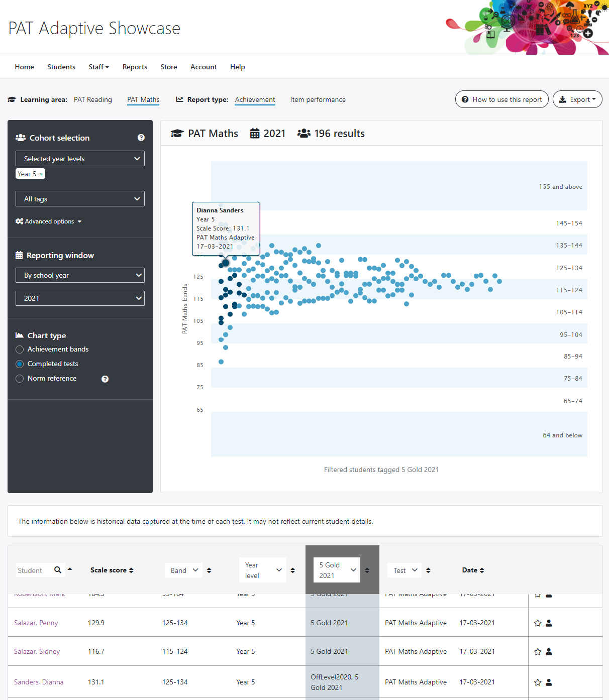Open student profile icon for Salazar, Penny
The width and height of the screenshot is (609, 700).
click(x=549, y=623)
